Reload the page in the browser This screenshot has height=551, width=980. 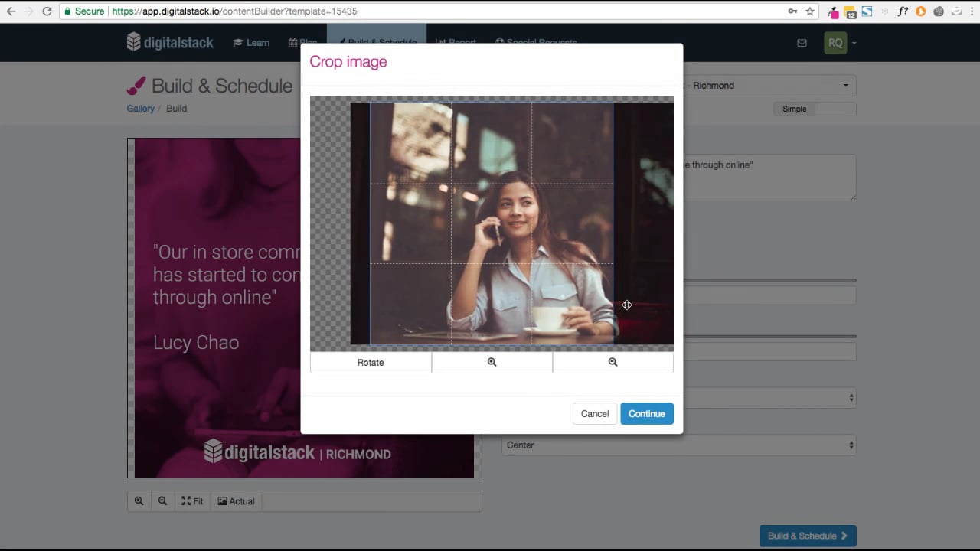(47, 11)
